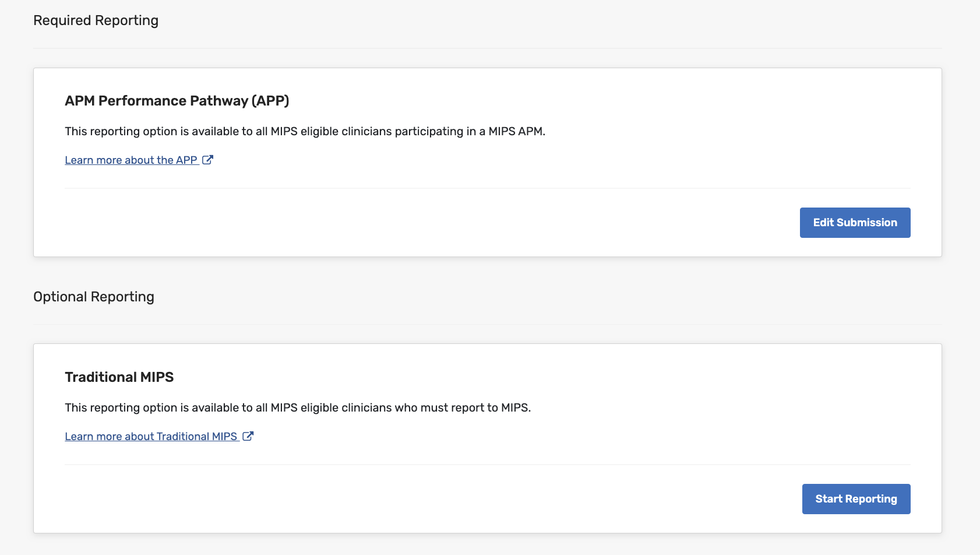Click the blank space right of the APP title
This screenshot has width=980, height=555.
(x=583, y=101)
